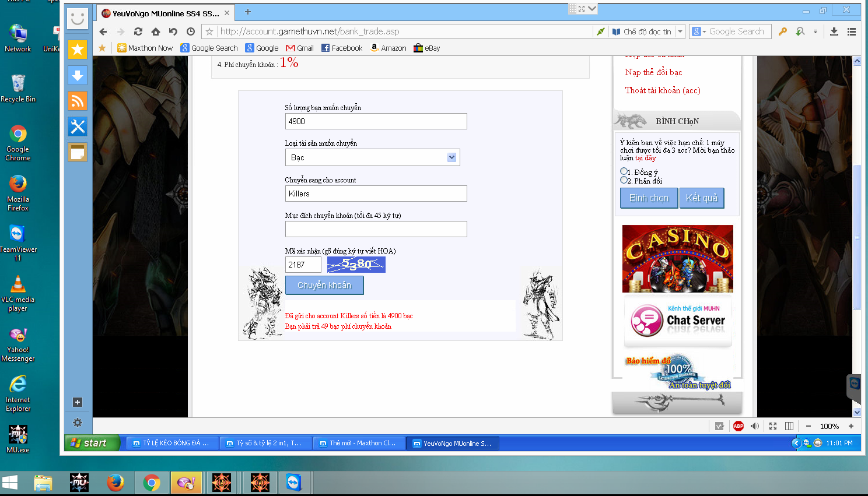
Task: Bookmark this page with the address bar star
Action: 209,31
